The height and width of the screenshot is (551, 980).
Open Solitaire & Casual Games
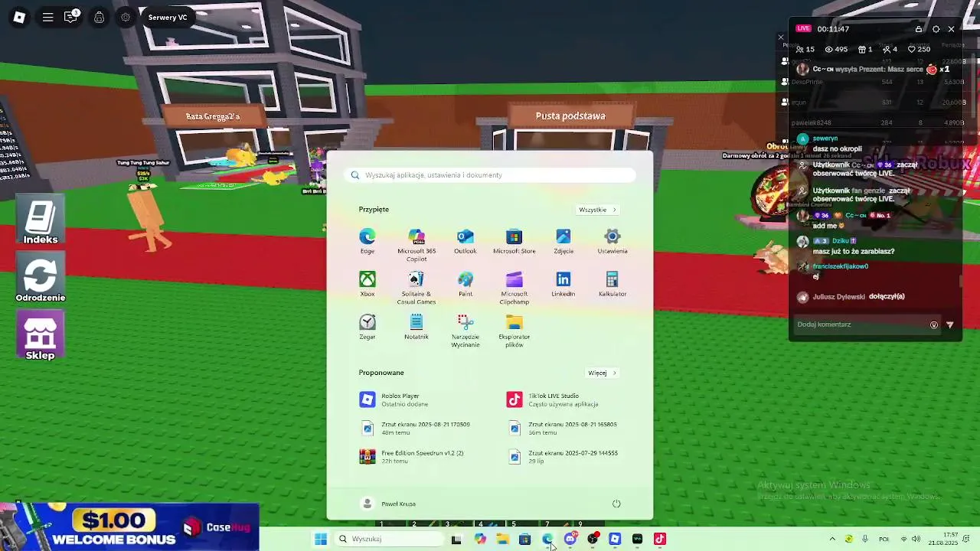point(416,288)
